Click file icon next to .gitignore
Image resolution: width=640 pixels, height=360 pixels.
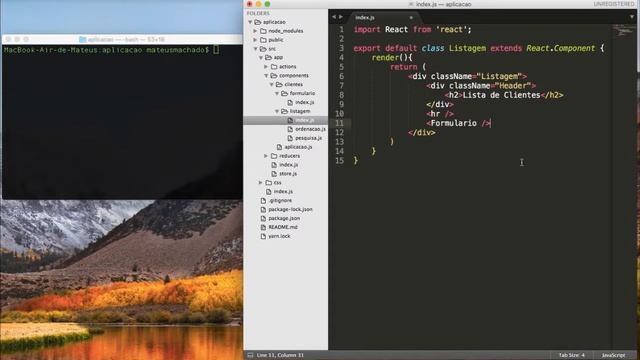(263, 200)
